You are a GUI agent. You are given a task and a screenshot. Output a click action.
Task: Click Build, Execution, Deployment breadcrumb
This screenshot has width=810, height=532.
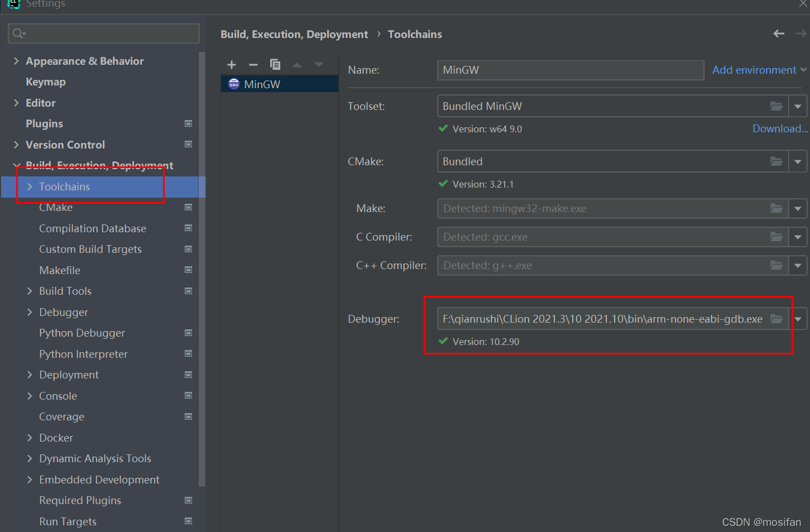tap(294, 34)
